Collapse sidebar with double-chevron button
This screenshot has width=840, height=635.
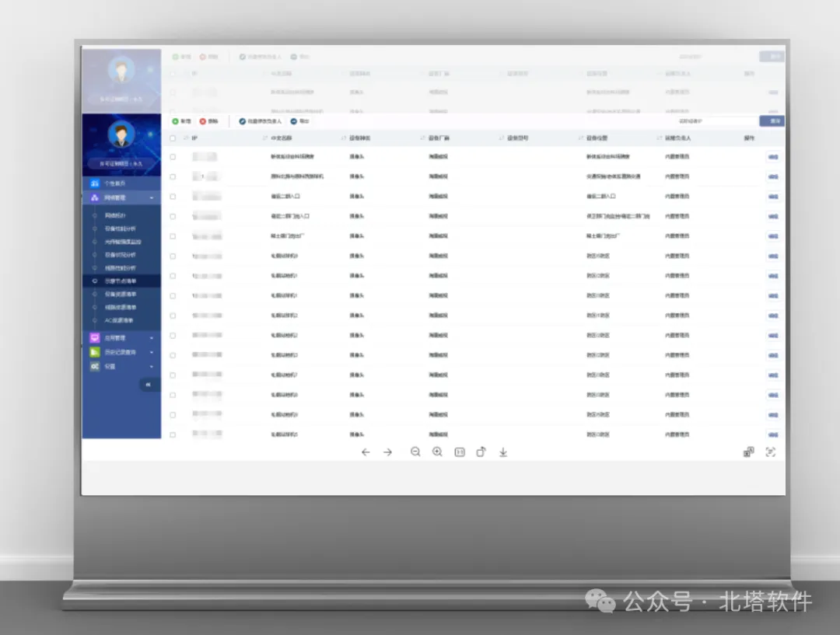[x=149, y=385]
